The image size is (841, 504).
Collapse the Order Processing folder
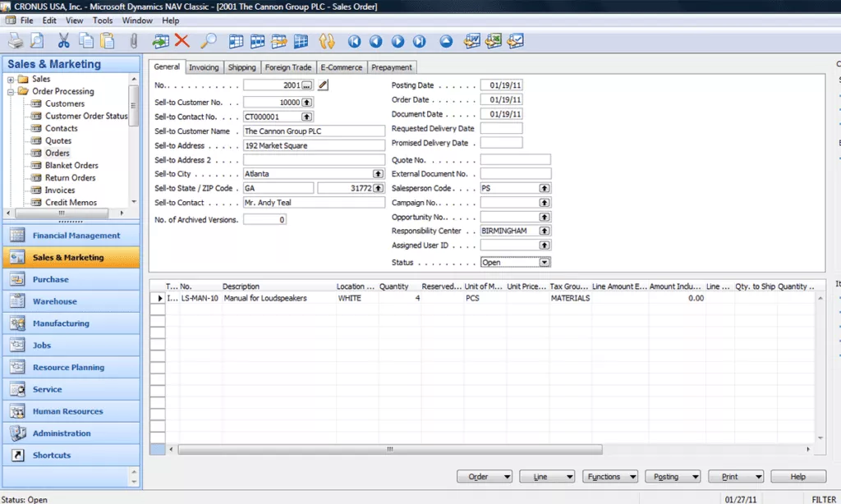click(x=11, y=92)
